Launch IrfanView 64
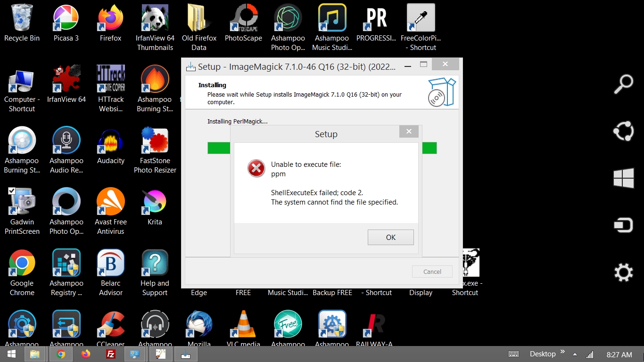 click(x=66, y=79)
